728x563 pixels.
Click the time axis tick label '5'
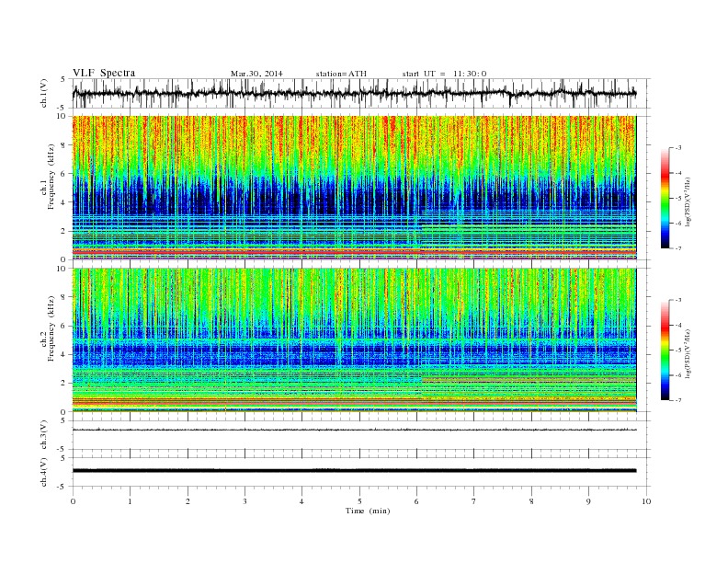point(359,501)
